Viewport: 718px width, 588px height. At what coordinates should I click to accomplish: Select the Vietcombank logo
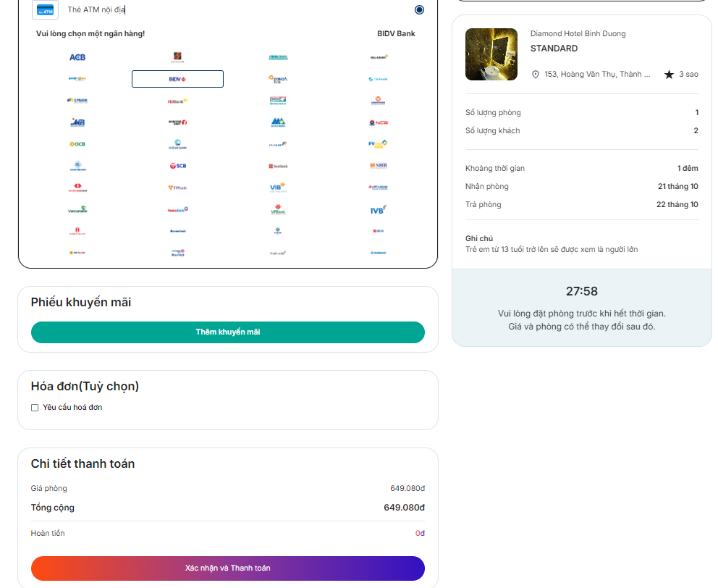77,209
